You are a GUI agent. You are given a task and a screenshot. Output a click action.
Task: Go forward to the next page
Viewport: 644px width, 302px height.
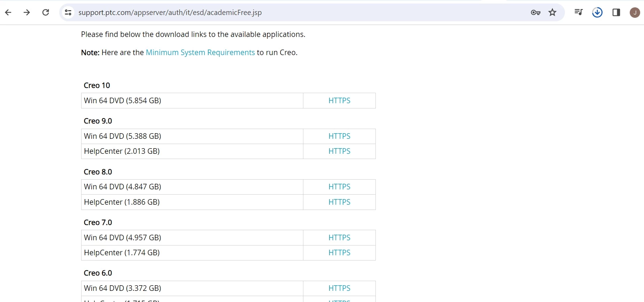(27, 13)
